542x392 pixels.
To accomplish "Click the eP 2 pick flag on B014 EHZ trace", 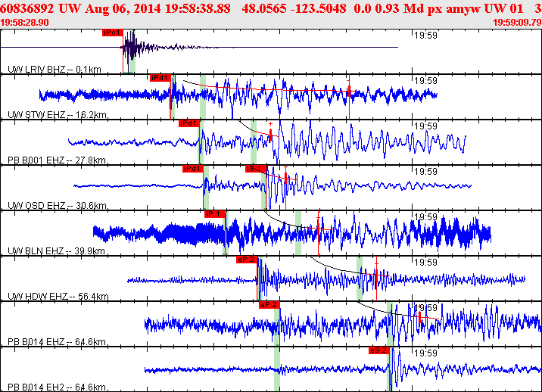I will 269,305.
